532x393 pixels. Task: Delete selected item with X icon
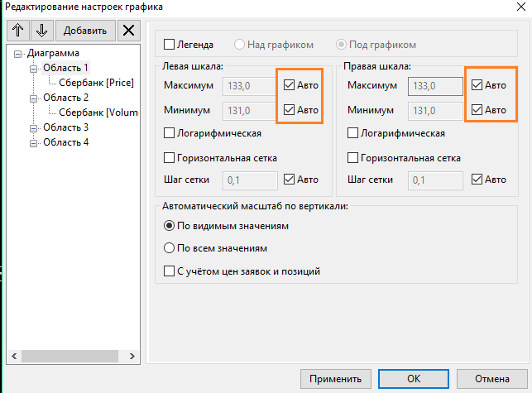tap(128, 31)
